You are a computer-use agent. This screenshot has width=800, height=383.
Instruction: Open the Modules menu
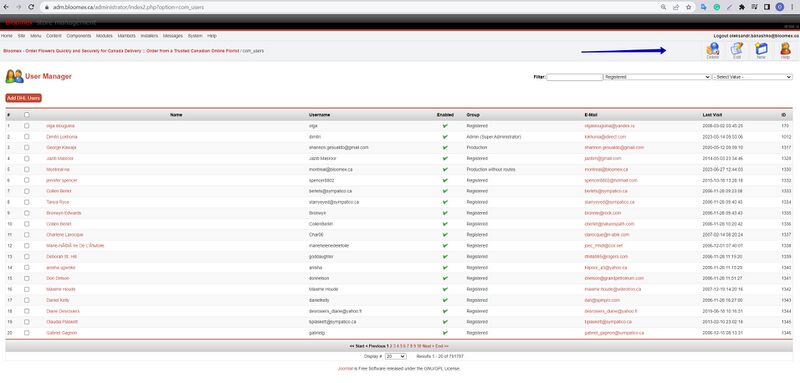click(x=104, y=36)
